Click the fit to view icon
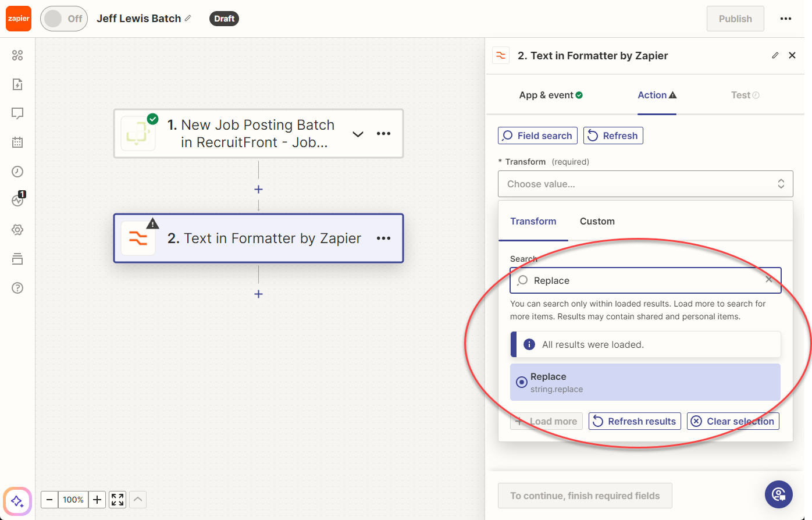This screenshot has height=520, width=812. [117, 500]
